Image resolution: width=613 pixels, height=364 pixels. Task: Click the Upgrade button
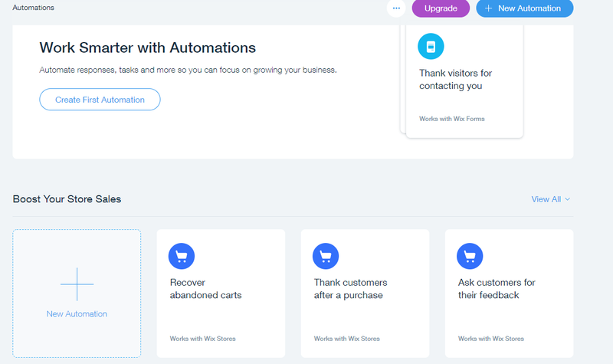point(441,8)
